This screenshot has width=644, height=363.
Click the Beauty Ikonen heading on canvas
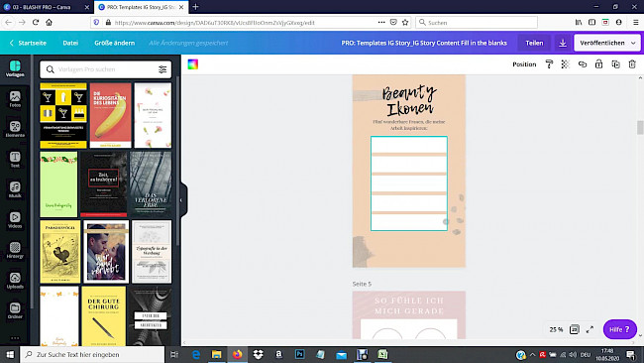[409, 100]
